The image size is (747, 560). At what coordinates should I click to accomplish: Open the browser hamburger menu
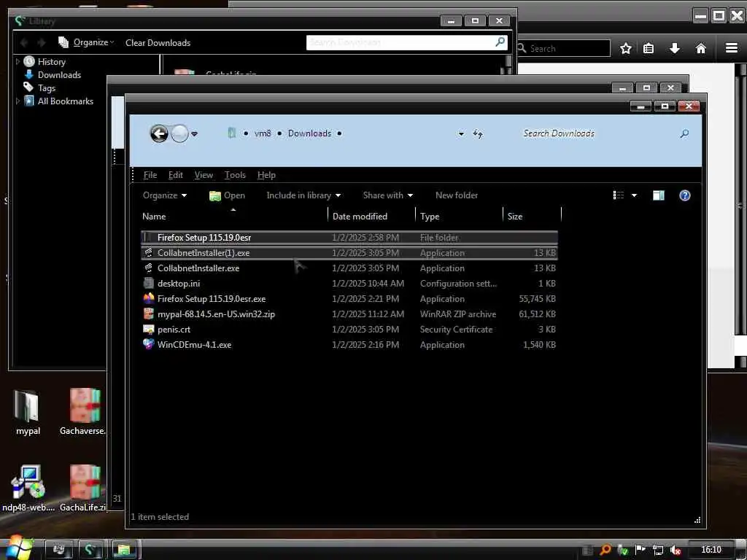(x=731, y=48)
